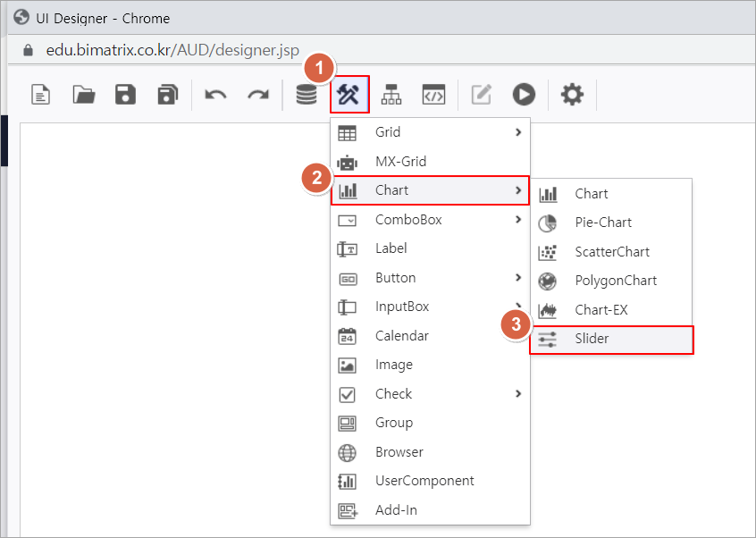Select the MX-Grid menu entry
756x538 pixels.
click(430, 162)
